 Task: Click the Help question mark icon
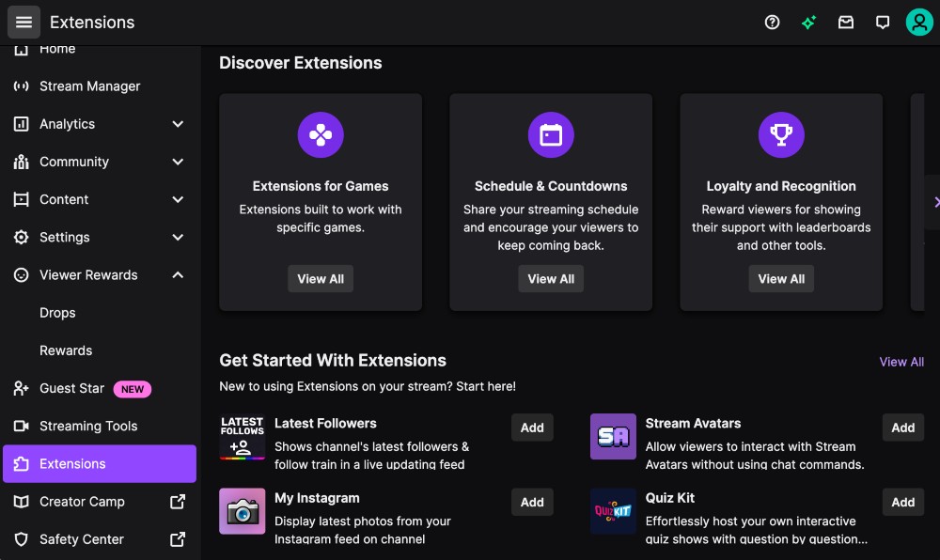pyautogui.click(x=772, y=22)
